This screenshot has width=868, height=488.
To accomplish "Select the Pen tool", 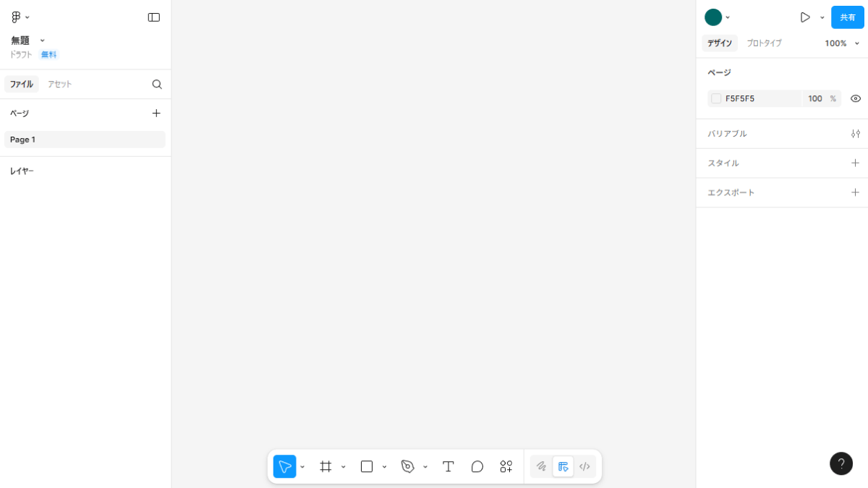I will tap(407, 466).
